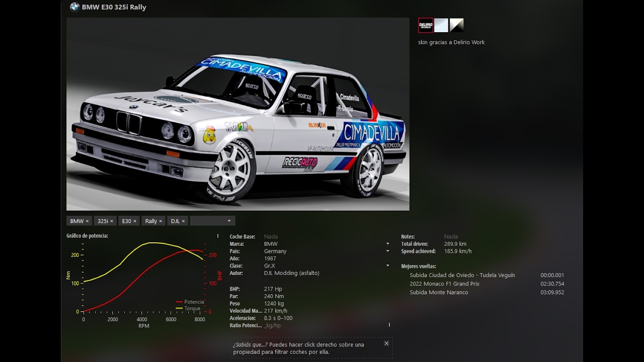Remove the E30 tag
The image size is (644, 362).
point(134,221)
